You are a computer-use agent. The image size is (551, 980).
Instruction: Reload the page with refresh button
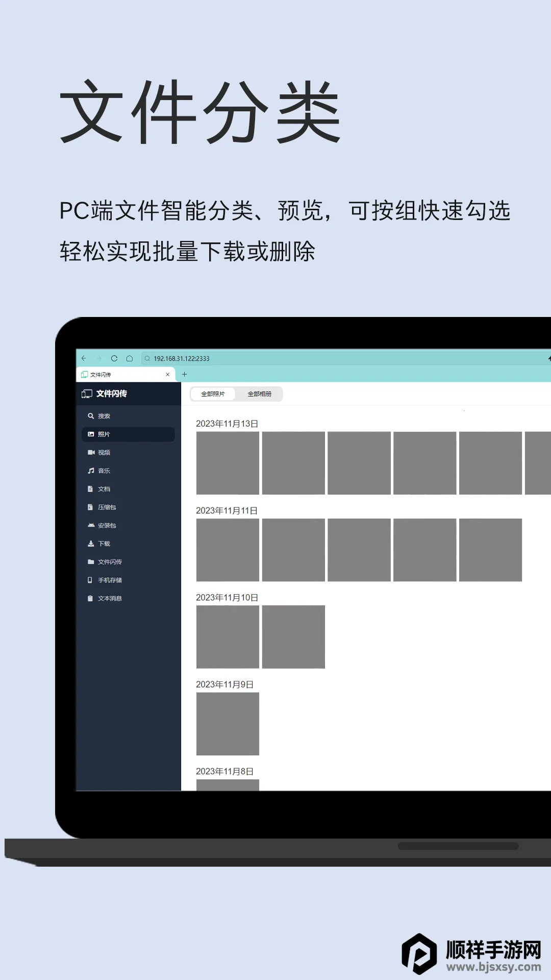[x=114, y=358]
